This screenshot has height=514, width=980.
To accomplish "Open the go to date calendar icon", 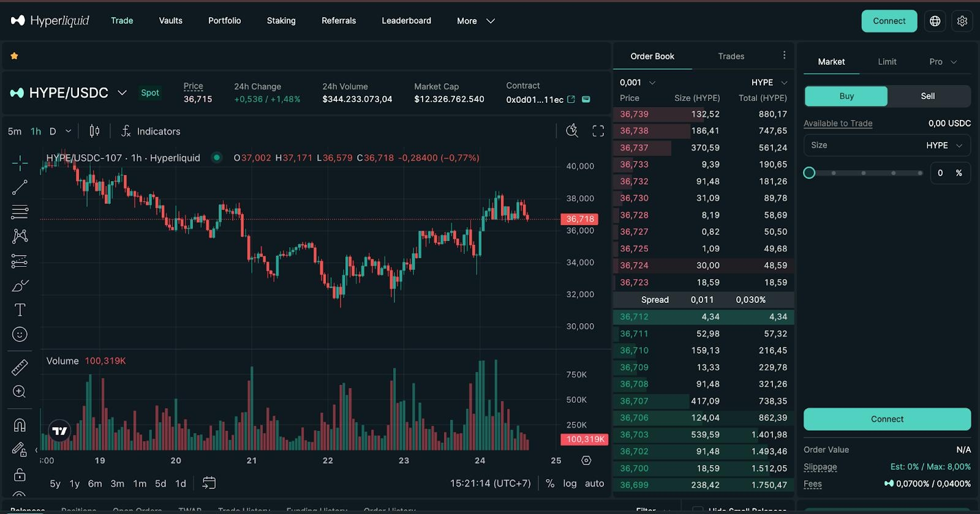I will 209,483.
